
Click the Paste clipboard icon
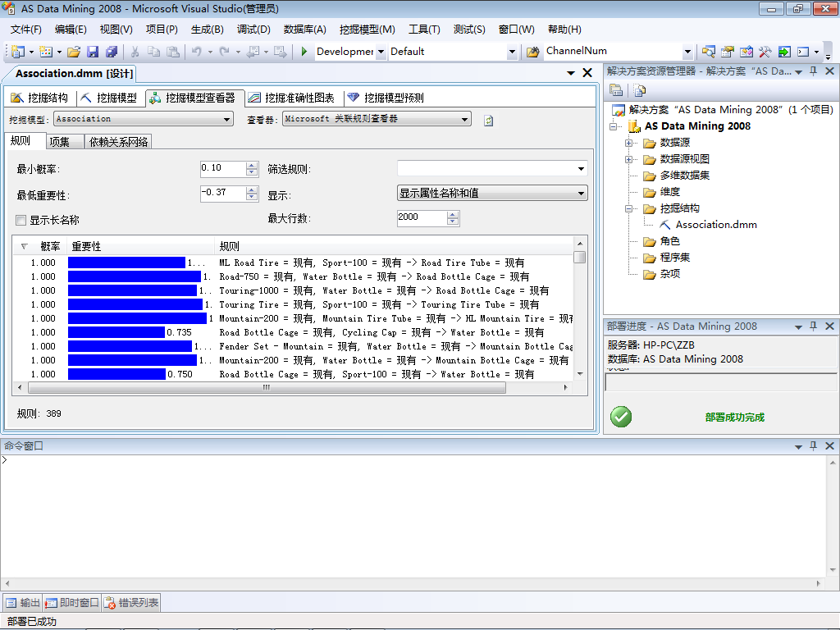tap(172, 52)
